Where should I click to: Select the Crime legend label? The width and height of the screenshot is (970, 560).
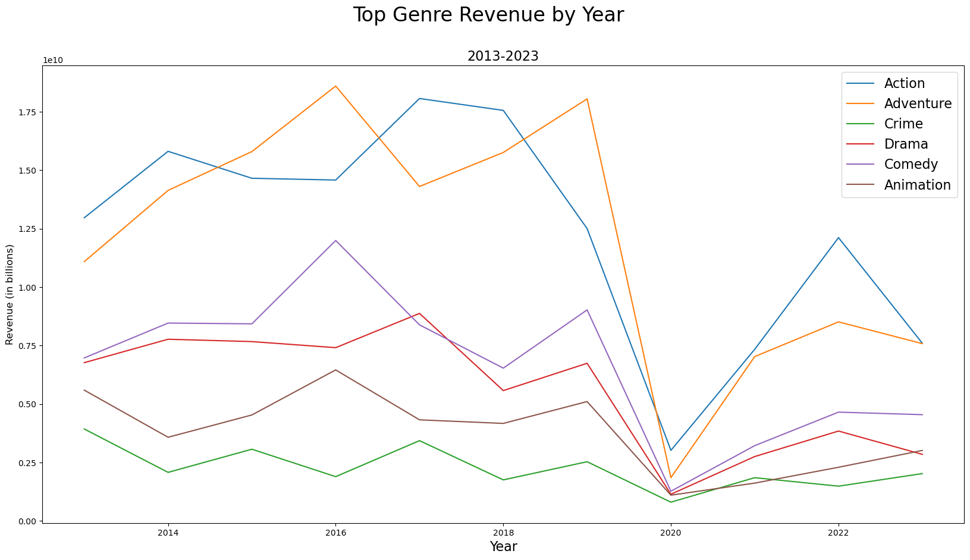pos(903,124)
